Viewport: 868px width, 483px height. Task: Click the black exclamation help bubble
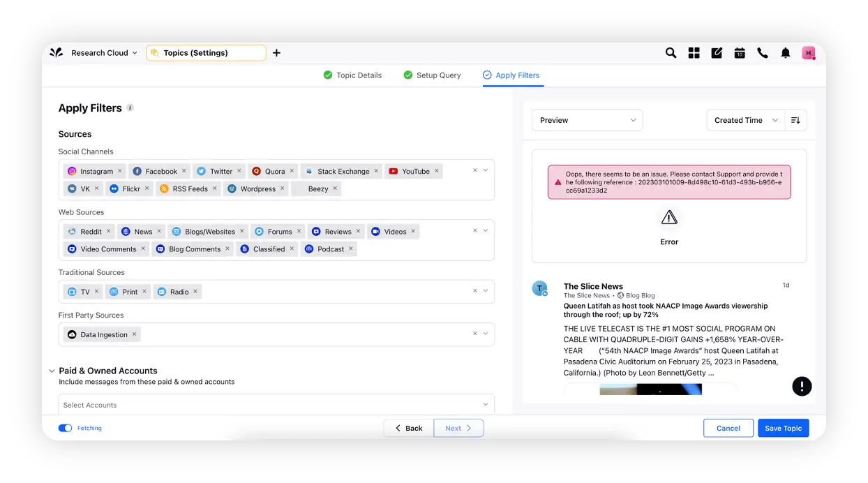click(802, 386)
